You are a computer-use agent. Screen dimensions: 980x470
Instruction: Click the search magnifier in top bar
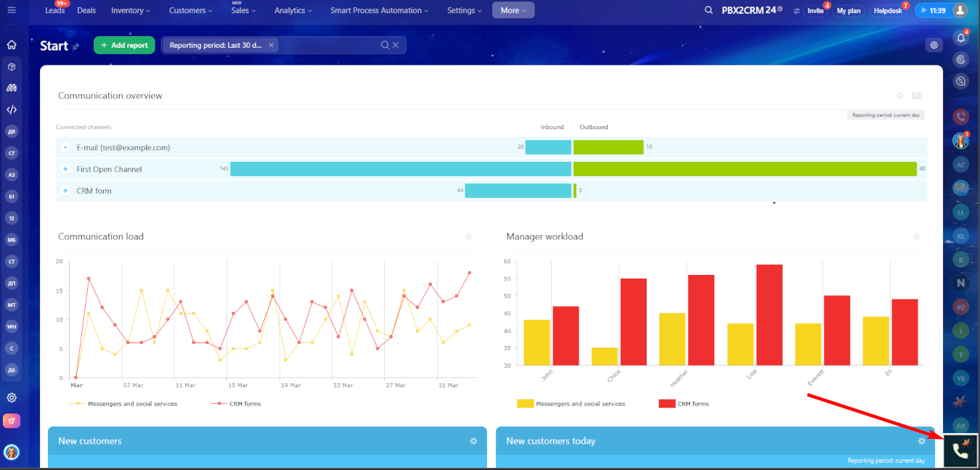tap(709, 10)
